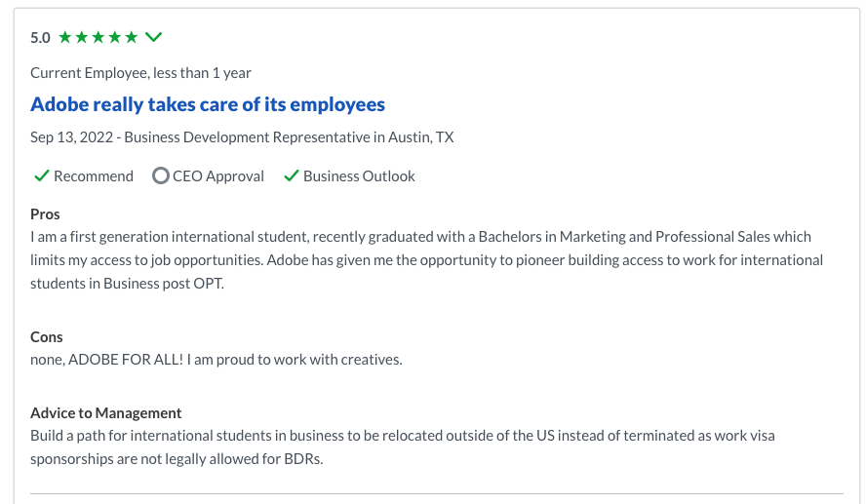
Task: Click the second green rating star
Action: coord(82,37)
